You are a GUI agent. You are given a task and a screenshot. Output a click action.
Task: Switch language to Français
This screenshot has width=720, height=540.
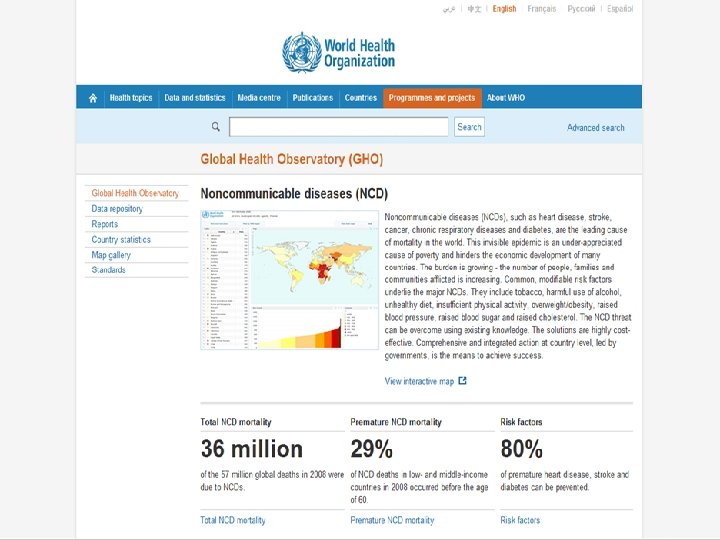point(542,9)
